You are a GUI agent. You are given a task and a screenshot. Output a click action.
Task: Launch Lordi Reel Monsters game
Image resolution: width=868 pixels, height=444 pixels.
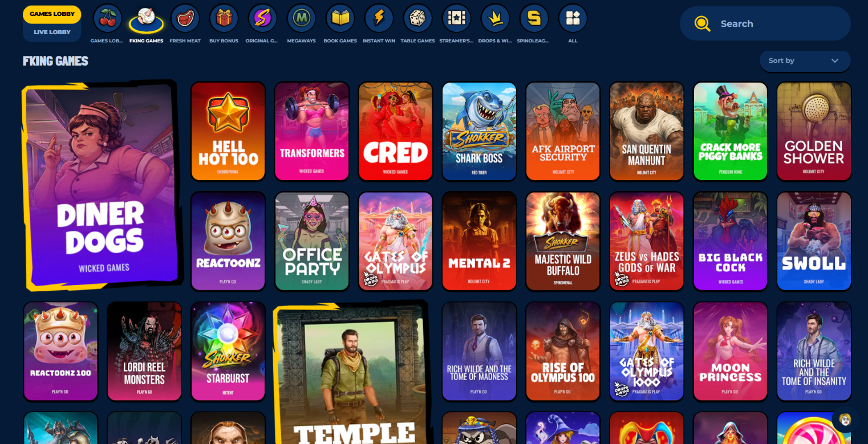point(144,351)
